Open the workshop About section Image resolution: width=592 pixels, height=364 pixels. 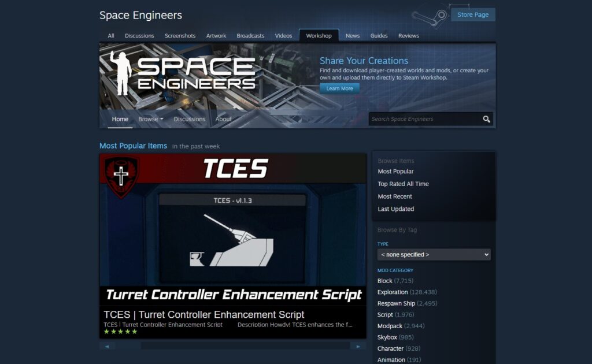224,119
